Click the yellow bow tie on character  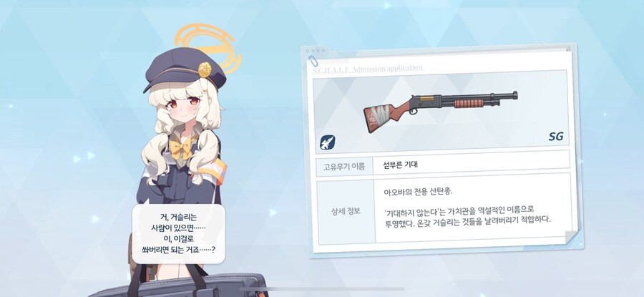(180, 149)
